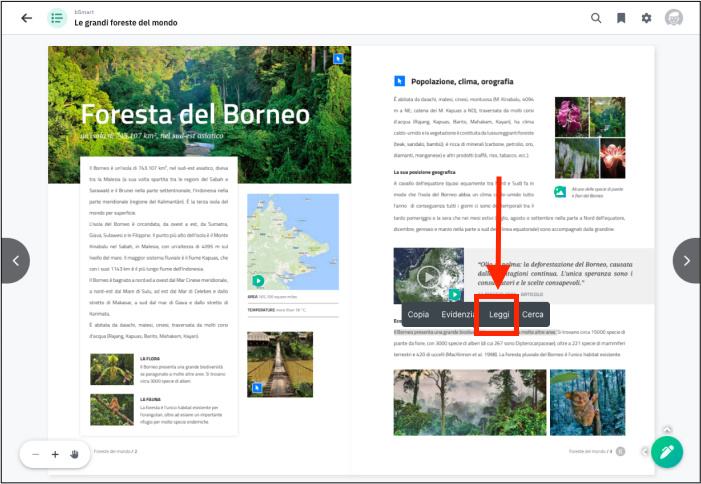Choose Cerca in the selection popup
The width and height of the screenshot is (701, 484).
point(532,314)
